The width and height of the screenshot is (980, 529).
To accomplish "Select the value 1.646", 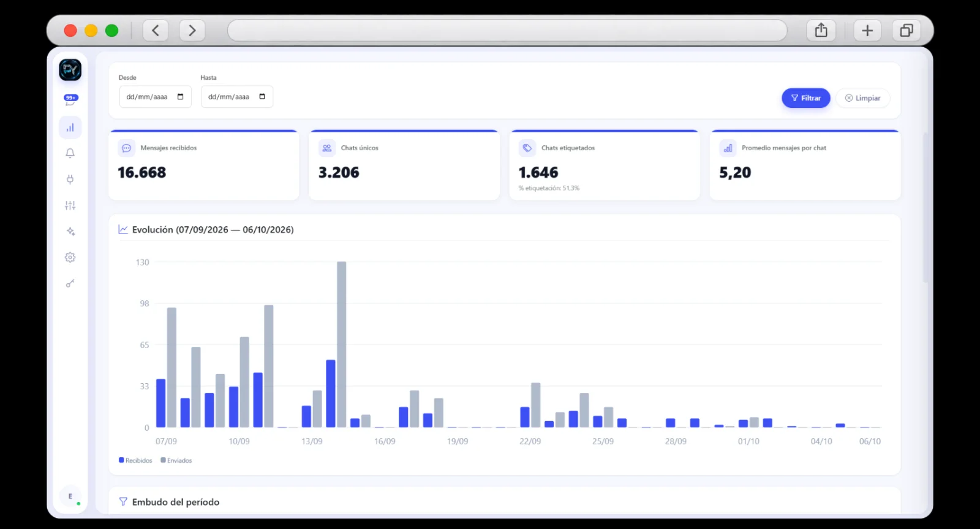I will point(538,173).
